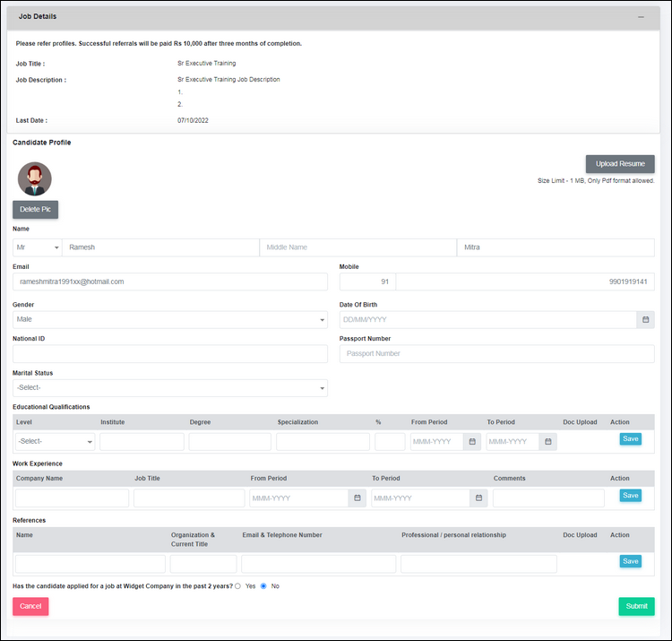
Task: Click the Passport Number input field
Action: click(496, 354)
